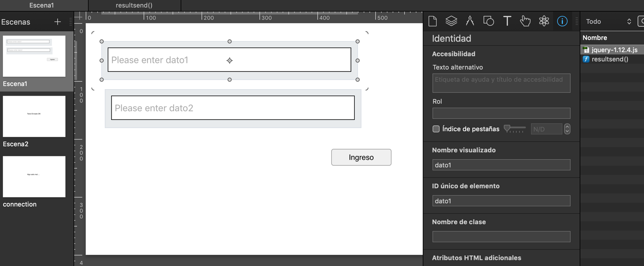Image resolution: width=644 pixels, height=266 pixels.
Task: Open the Document inspector icon
Action: [433, 21]
